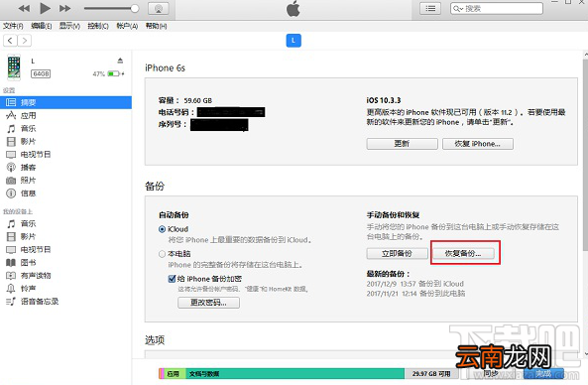Image resolution: width=588 pixels, height=385 pixels.
Task: Open 照片 camera icon
Action: tap(11, 181)
